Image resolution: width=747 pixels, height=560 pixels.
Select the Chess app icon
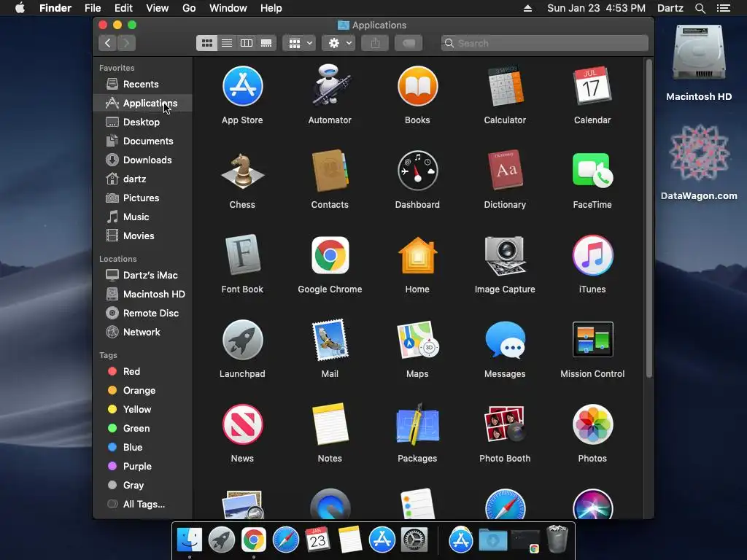242,171
